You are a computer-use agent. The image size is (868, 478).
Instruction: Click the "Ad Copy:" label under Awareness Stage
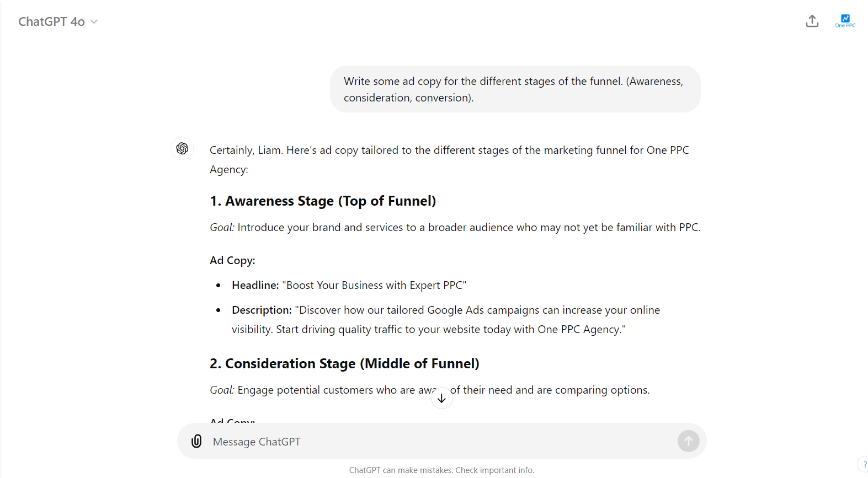tap(232, 260)
